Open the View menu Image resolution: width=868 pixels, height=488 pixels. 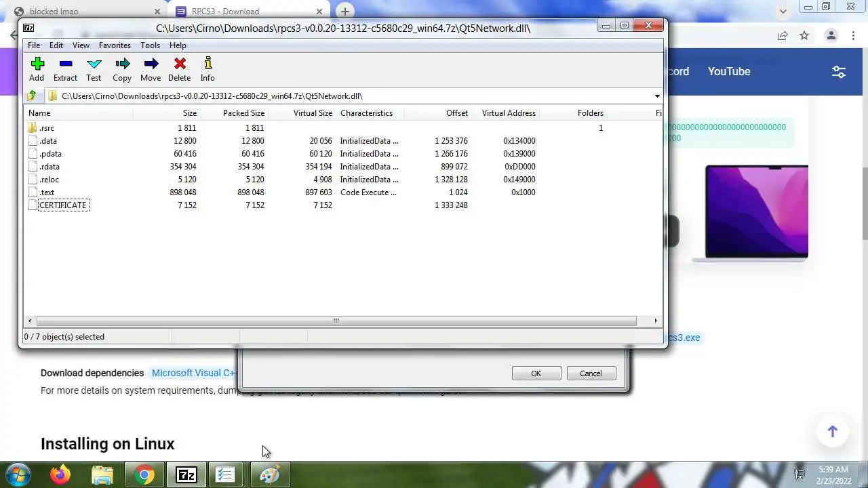coord(81,45)
